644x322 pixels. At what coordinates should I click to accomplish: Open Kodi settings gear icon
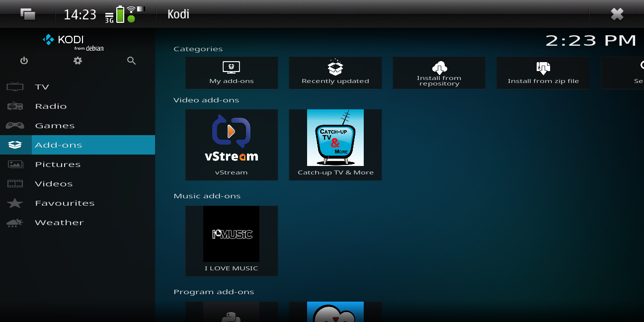(78, 61)
